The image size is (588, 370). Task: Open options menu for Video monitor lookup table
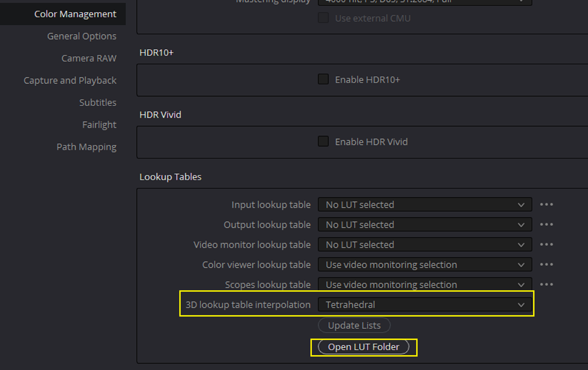[x=546, y=244]
